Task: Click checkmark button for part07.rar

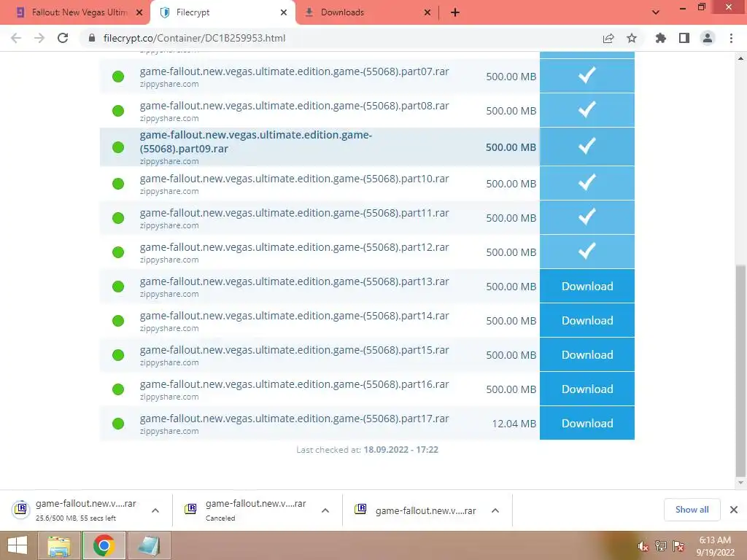Action: 587,76
